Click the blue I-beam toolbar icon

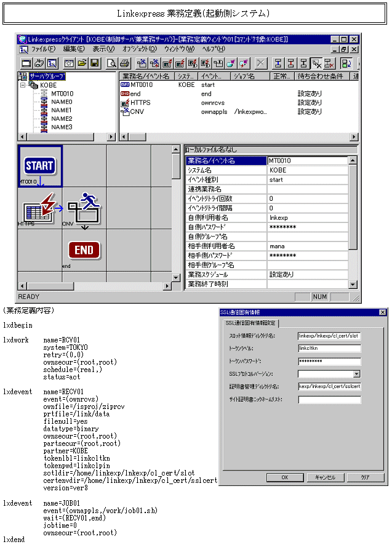278,63
